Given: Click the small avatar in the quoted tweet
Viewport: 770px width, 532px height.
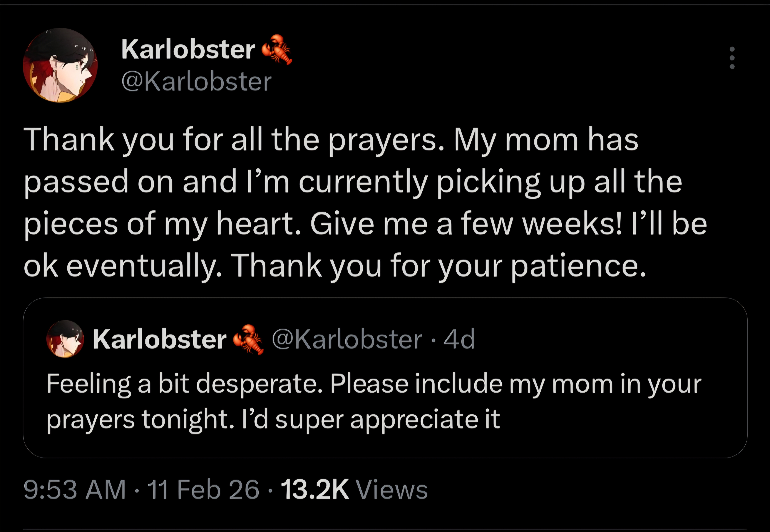Looking at the screenshot, I should coord(65,339).
